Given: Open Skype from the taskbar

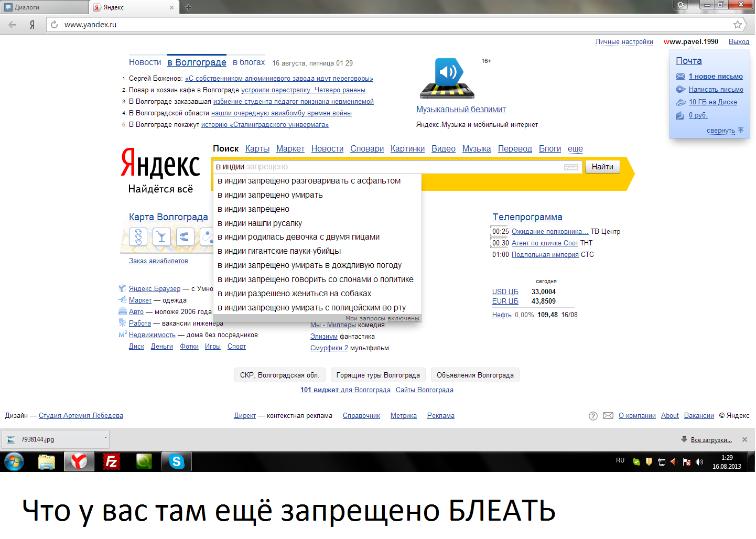Looking at the screenshot, I should (x=177, y=462).
